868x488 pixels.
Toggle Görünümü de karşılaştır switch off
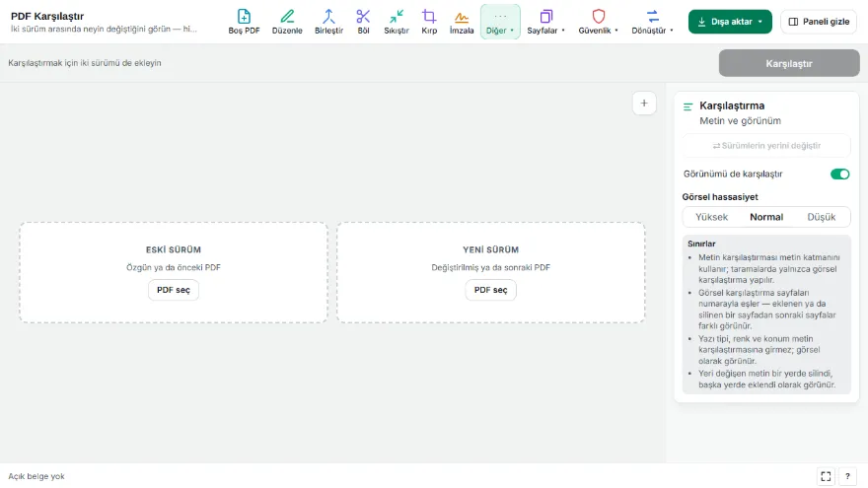coord(839,174)
